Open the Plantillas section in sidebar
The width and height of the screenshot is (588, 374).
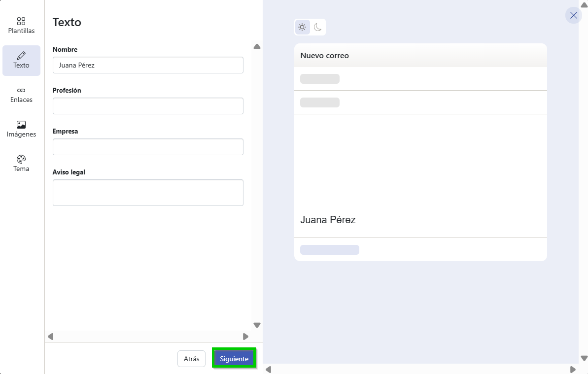[x=21, y=26]
